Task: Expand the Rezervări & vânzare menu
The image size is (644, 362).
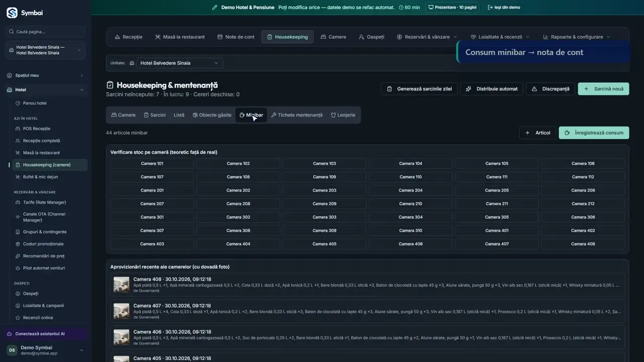Action: [x=427, y=37]
